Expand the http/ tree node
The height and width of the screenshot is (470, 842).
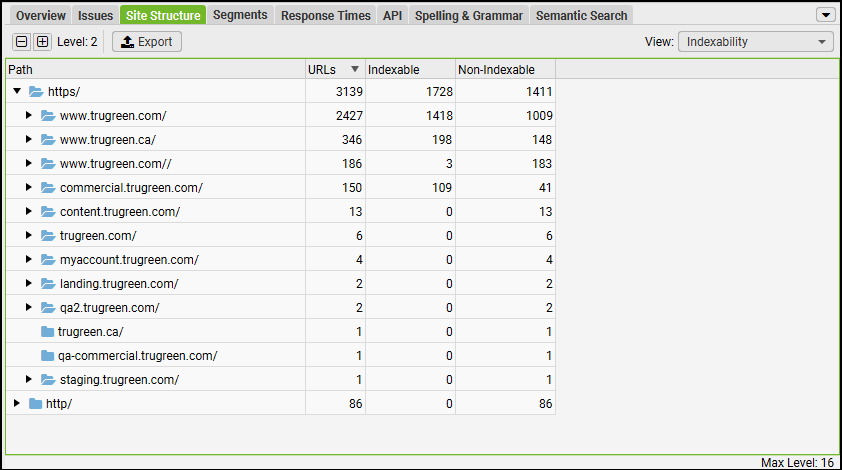point(17,403)
